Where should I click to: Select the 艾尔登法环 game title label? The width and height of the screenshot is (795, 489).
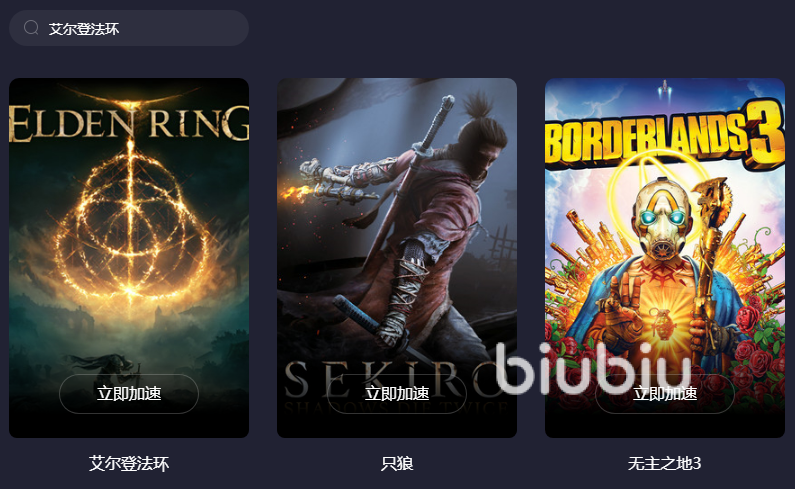(x=129, y=463)
